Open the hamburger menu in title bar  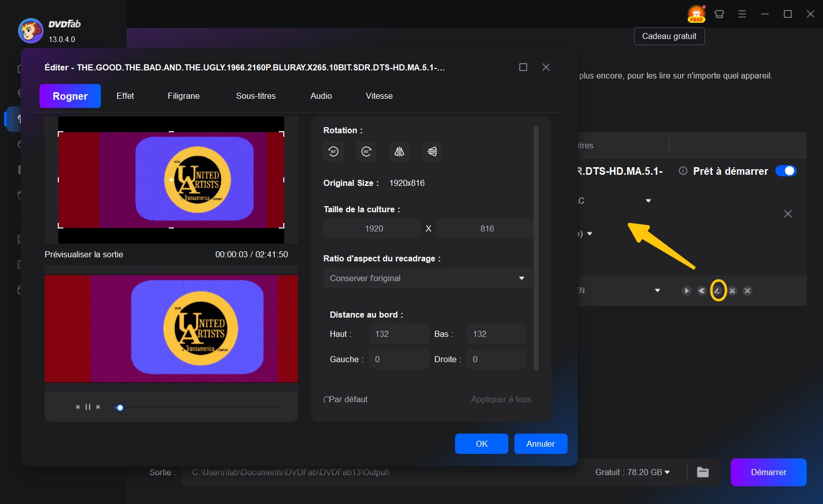click(742, 14)
